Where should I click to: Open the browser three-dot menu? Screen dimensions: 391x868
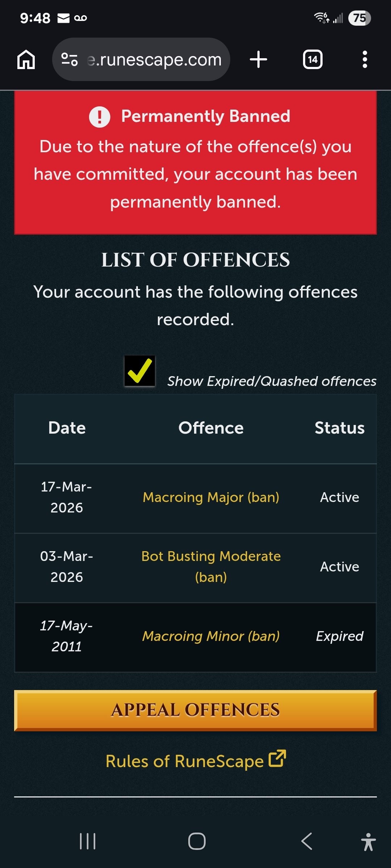point(365,59)
